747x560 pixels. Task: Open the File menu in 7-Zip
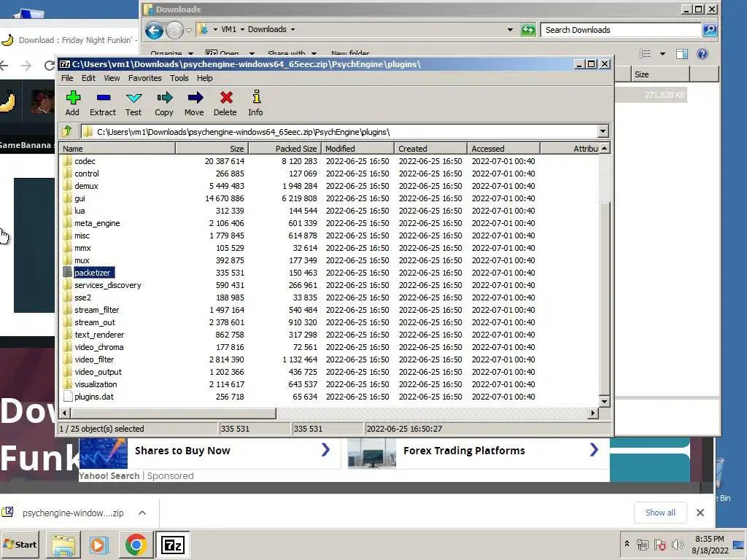(x=67, y=78)
